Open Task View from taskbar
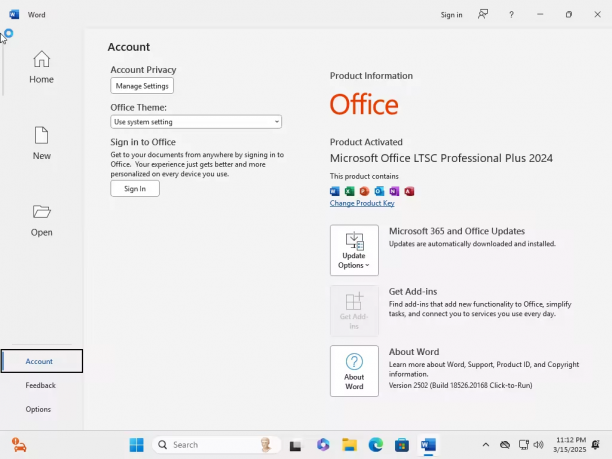Image resolution: width=612 pixels, height=459 pixels. (x=295, y=445)
